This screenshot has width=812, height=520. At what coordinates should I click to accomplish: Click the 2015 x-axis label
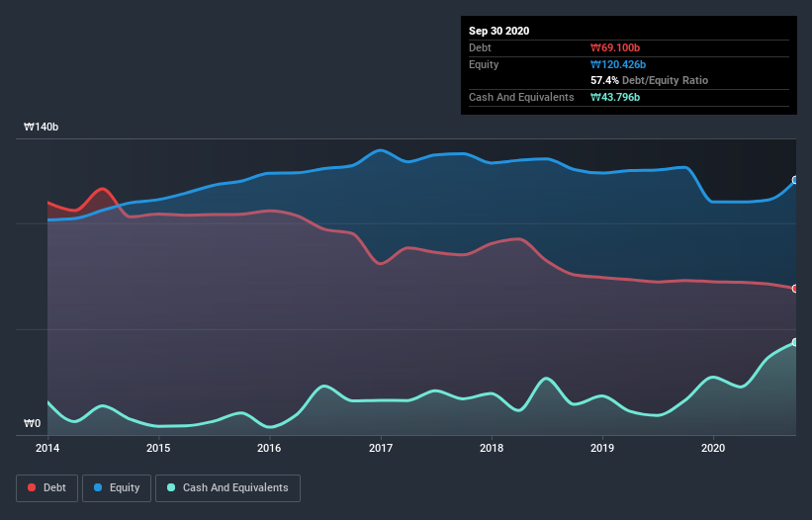(x=158, y=448)
